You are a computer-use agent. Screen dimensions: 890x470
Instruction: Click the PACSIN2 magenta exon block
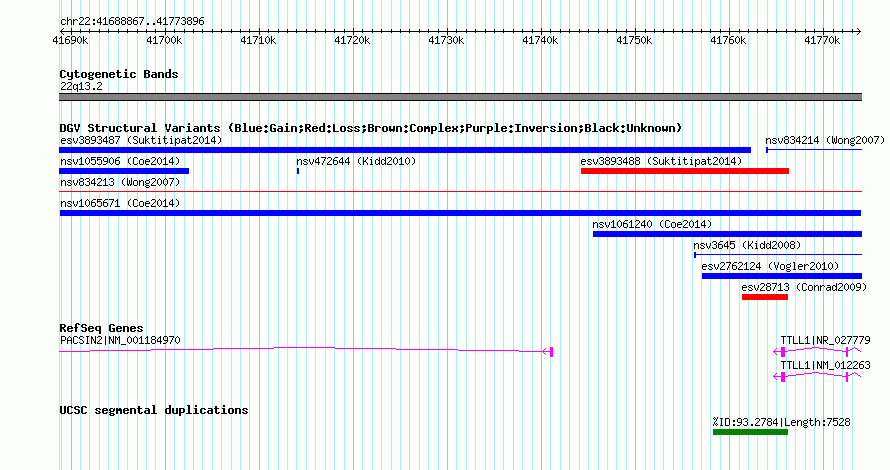(551, 352)
